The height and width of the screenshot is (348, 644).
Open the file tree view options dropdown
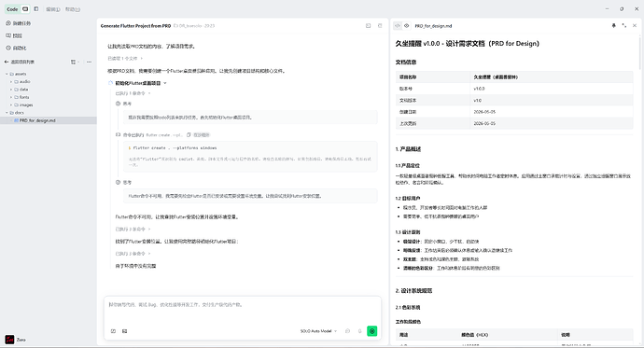tap(75, 62)
